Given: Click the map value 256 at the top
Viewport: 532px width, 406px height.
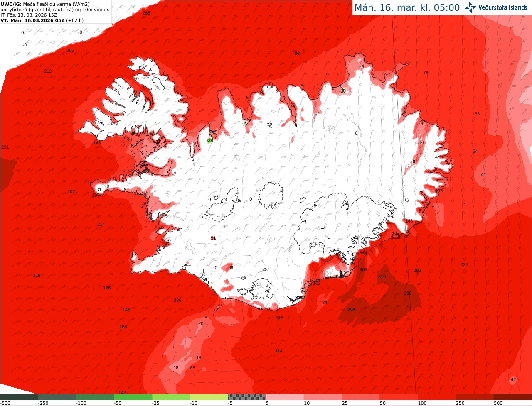Looking at the screenshot, I should pyautogui.click(x=146, y=13).
